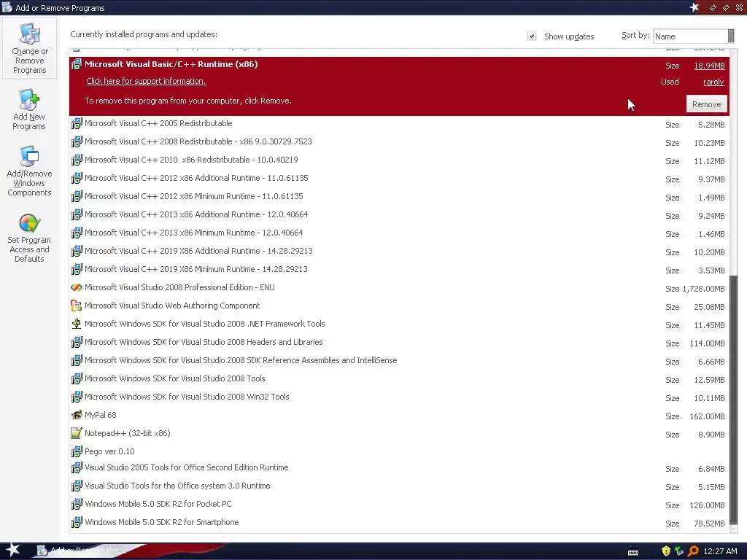747x560 pixels.
Task: Select the MyPal 68 program entry
Action: pyautogui.click(x=399, y=415)
